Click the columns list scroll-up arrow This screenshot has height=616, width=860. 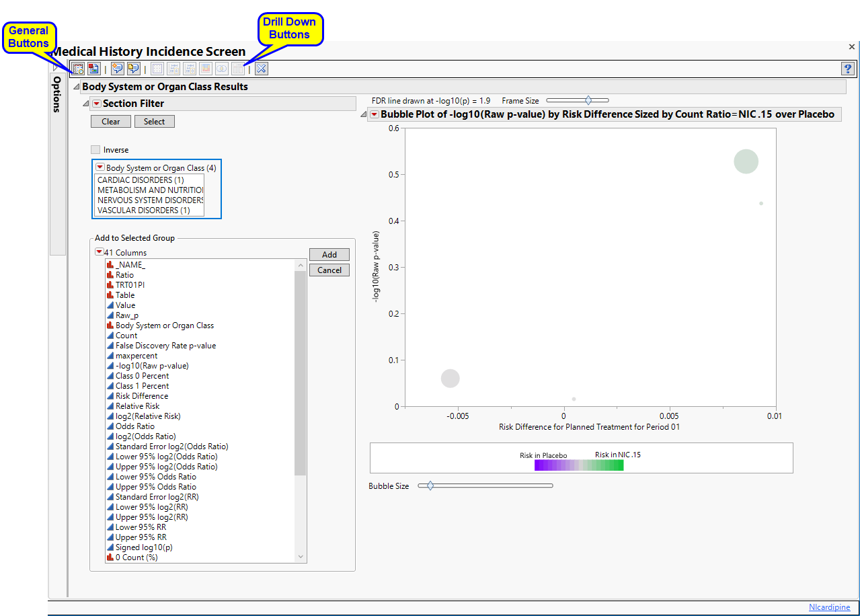pyautogui.click(x=301, y=266)
